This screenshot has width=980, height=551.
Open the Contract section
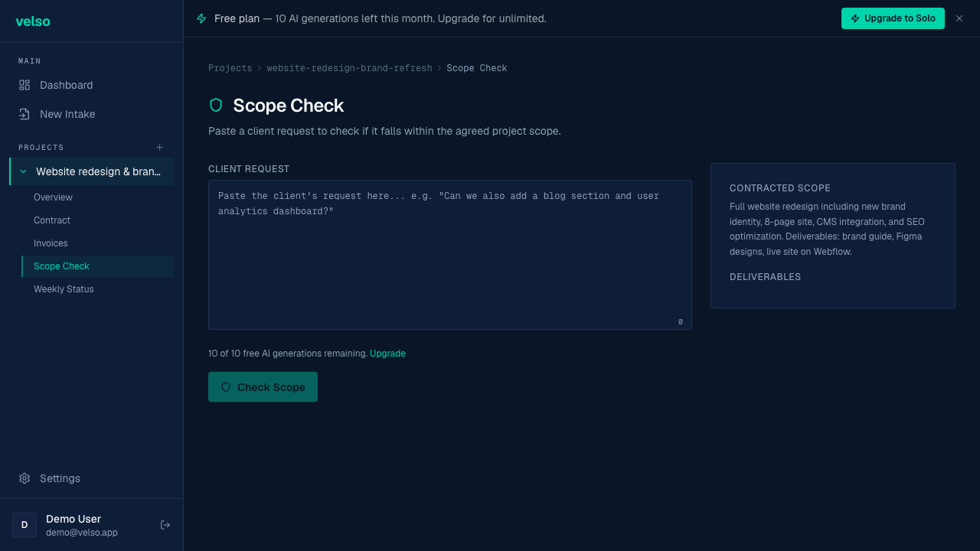point(97,220)
